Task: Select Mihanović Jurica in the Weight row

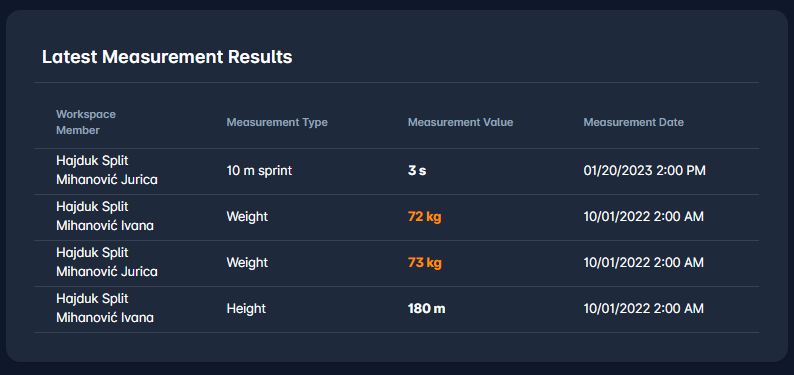Action: pyautogui.click(x=107, y=272)
